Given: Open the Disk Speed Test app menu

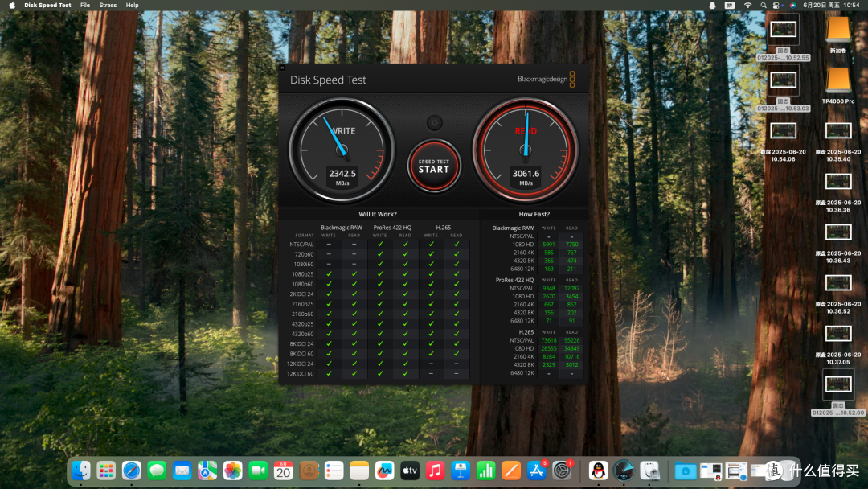Looking at the screenshot, I should 47,5.
